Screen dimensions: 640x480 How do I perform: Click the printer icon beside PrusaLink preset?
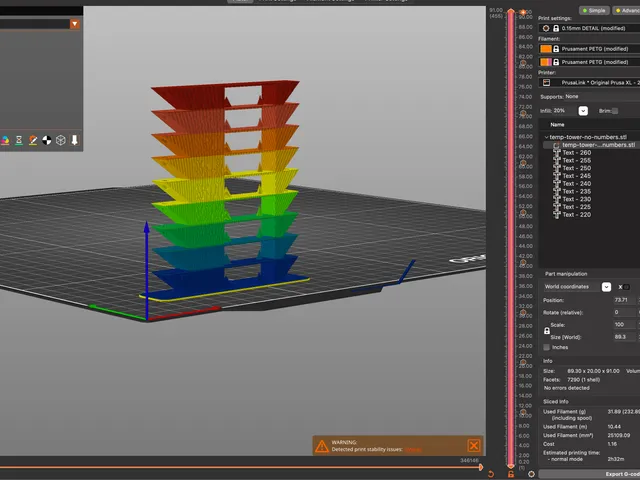click(x=546, y=82)
